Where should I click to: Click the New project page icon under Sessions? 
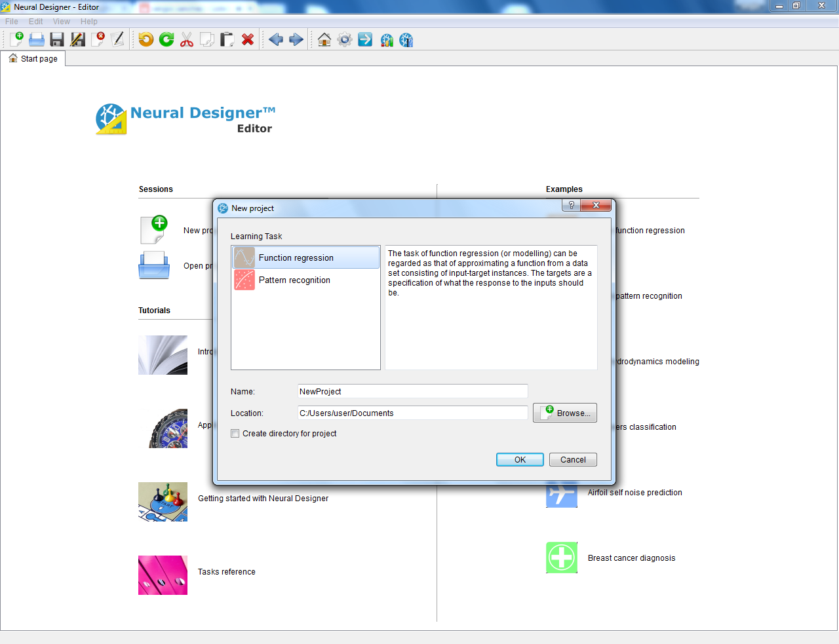point(154,230)
